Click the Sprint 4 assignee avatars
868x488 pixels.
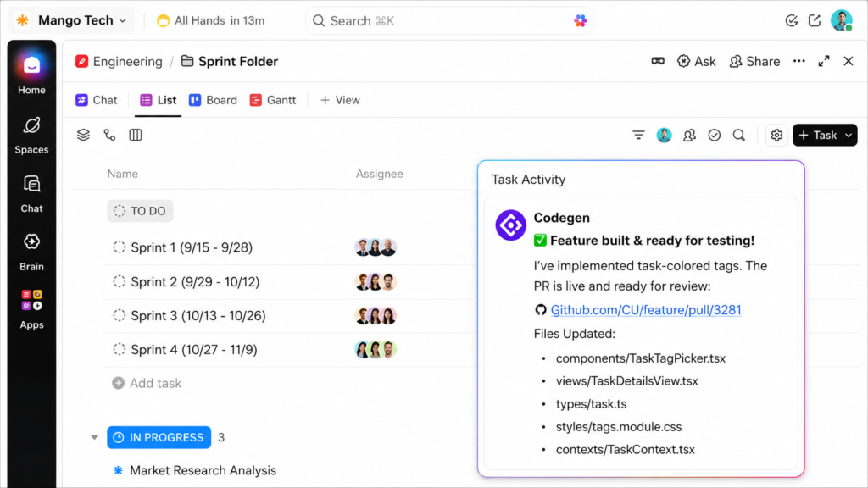pyautogui.click(x=376, y=349)
